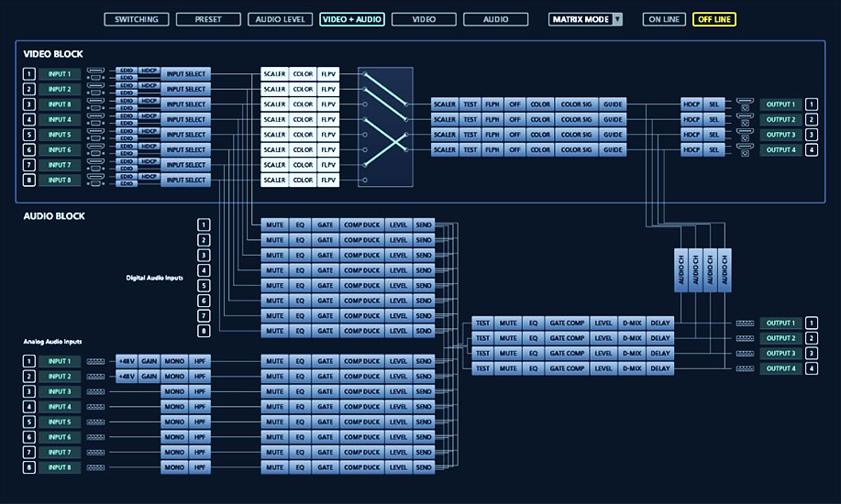Click the HDMI connector icon beside video OUTPUT 4
841x504 pixels.
[745, 147]
